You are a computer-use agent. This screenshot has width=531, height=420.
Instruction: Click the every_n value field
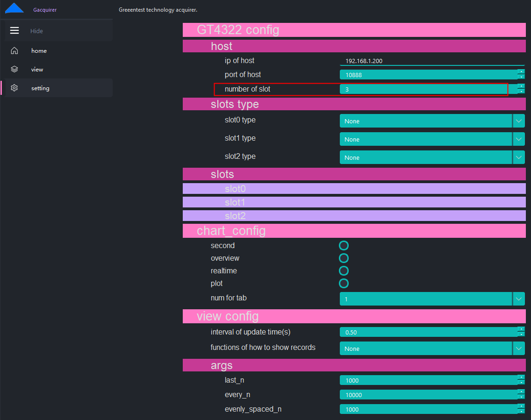point(428,395)
